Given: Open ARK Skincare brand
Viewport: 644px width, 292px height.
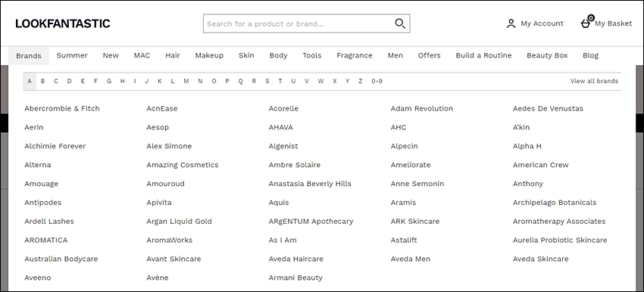Looking at the screenshot, I should [415, 222].
